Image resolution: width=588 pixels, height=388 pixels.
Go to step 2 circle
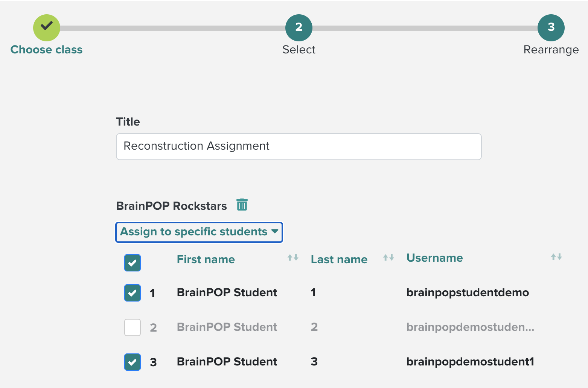click(299, 27)
